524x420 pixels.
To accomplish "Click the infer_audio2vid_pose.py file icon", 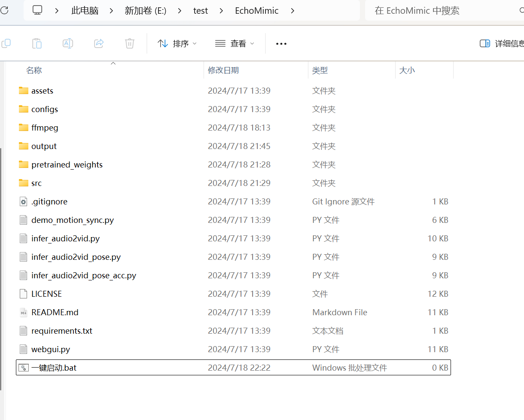I will (24, 257).
